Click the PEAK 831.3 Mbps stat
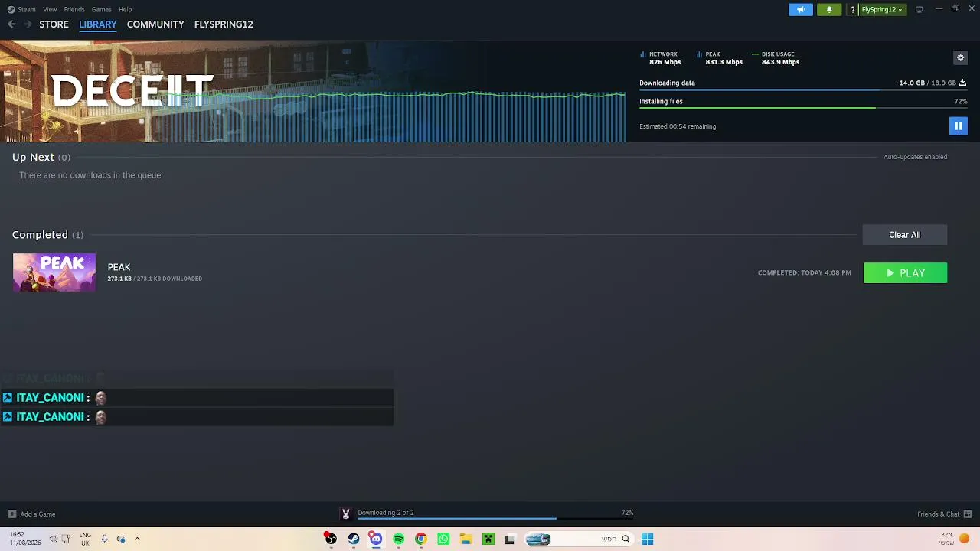 pos(720,58)
